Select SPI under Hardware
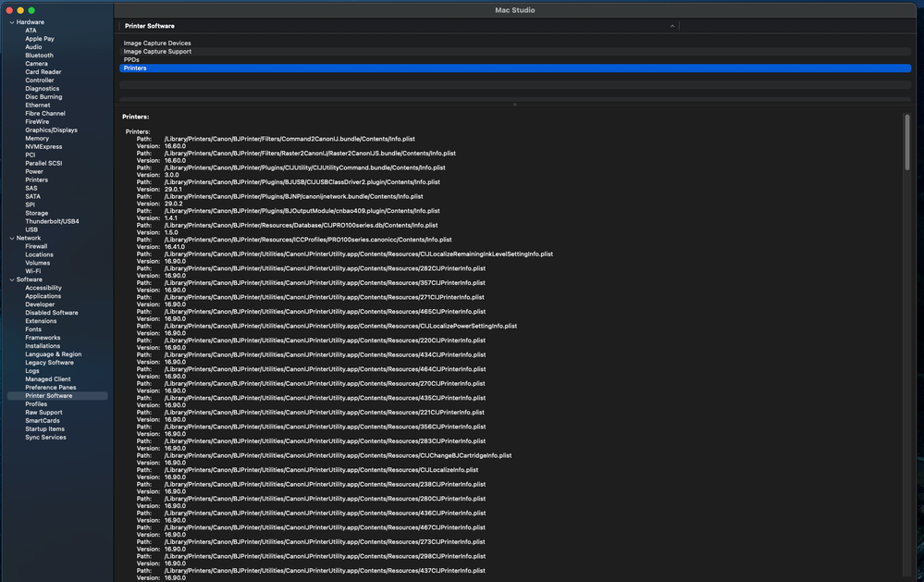The width and height of the screenshot is (924, 582). pos(30,204)
